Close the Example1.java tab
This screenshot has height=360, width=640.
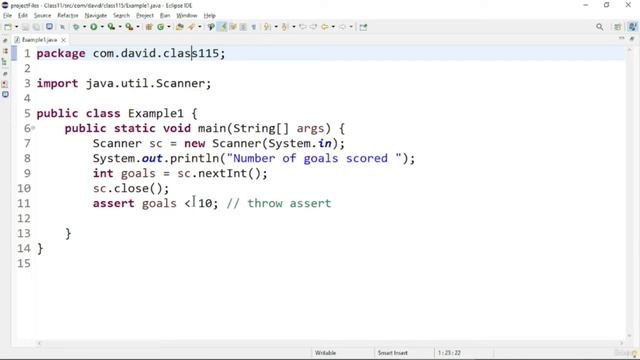63,40
